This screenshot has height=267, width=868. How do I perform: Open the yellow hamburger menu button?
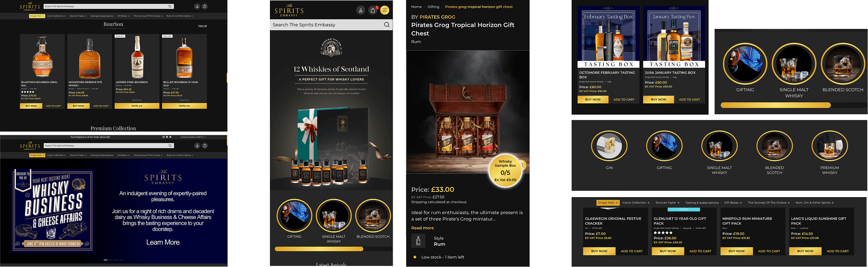pos(385,10)
